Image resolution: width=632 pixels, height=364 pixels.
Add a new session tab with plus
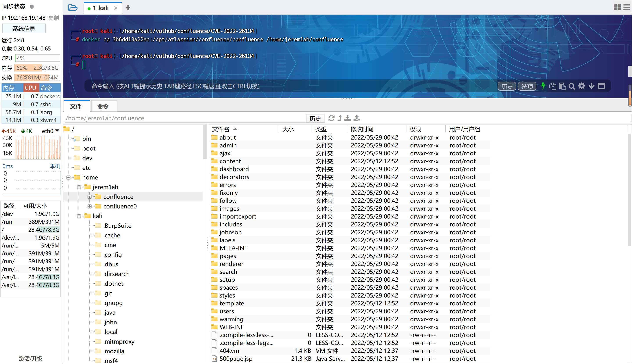pyautogui.click(x=128, y=7)
